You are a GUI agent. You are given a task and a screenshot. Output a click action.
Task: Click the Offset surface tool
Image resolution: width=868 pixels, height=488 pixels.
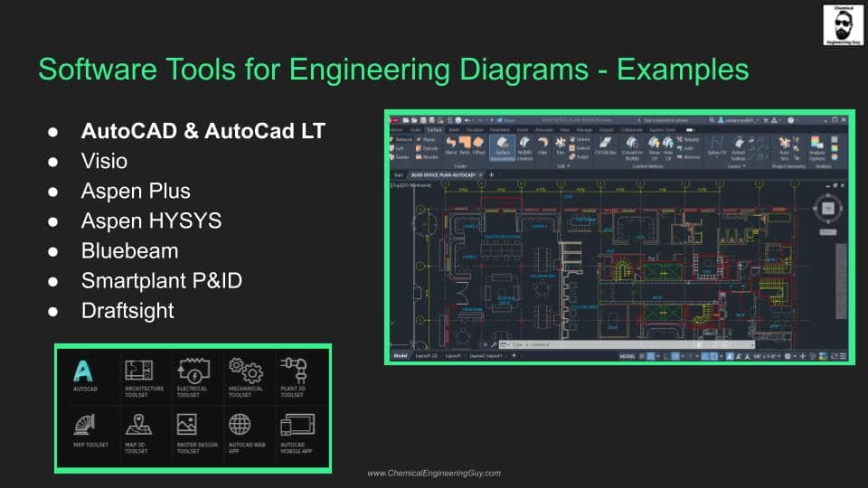coord(479,146)
